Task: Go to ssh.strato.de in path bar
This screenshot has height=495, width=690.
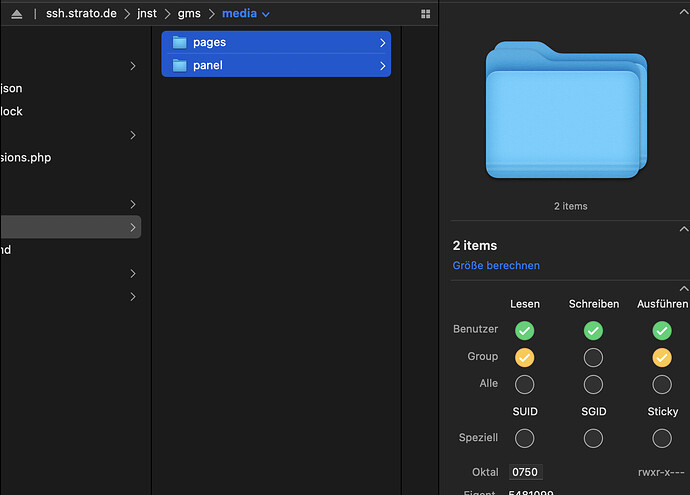Action: click(81, 14)
